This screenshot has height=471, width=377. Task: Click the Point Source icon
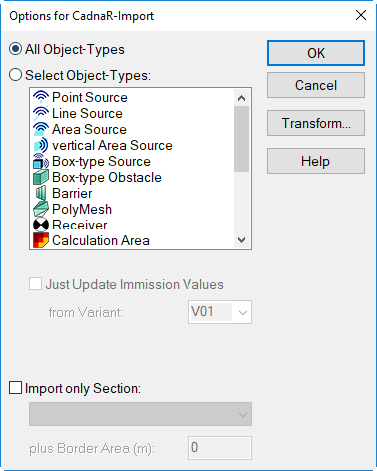pyautogui.click(x=41, y=97)
